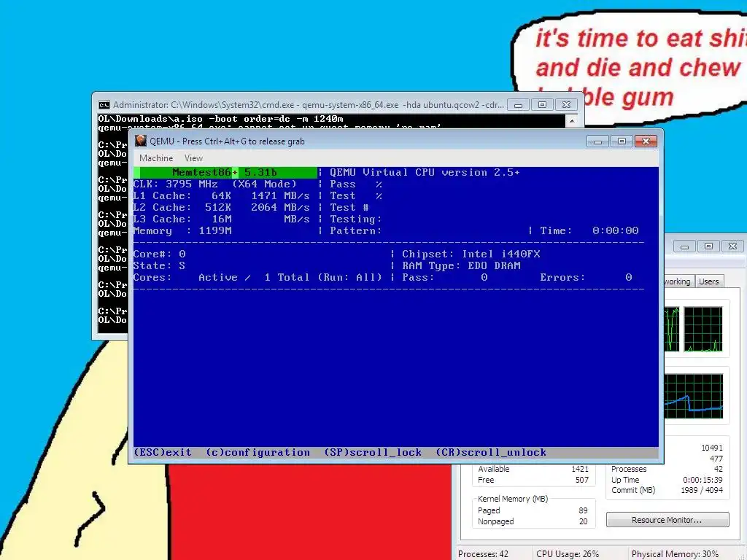Screen dimensions: 747x560
Task: Click the (CR)scroll_unlock text in Memtest
Action: 491,452
